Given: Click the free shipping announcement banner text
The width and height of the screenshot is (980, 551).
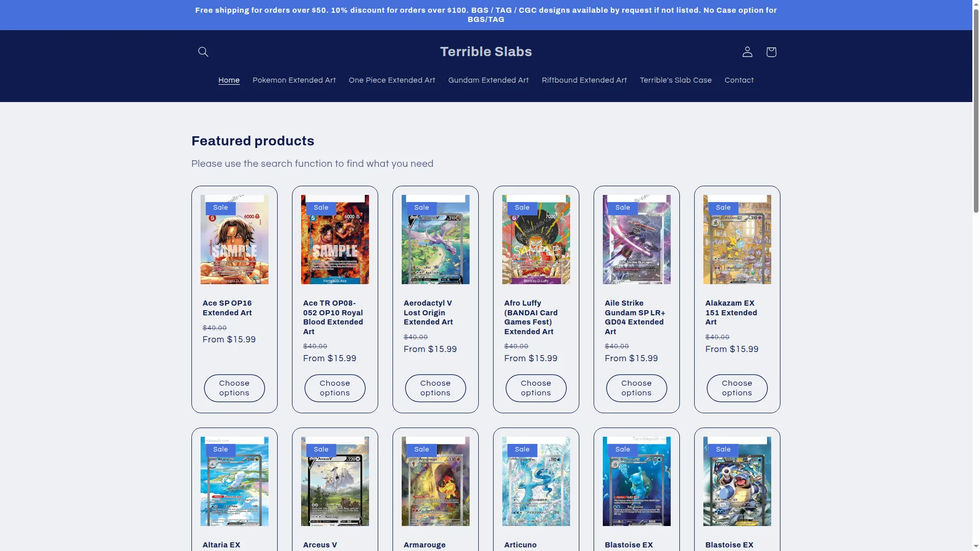Looking at the screenshot, I should 486,15.
